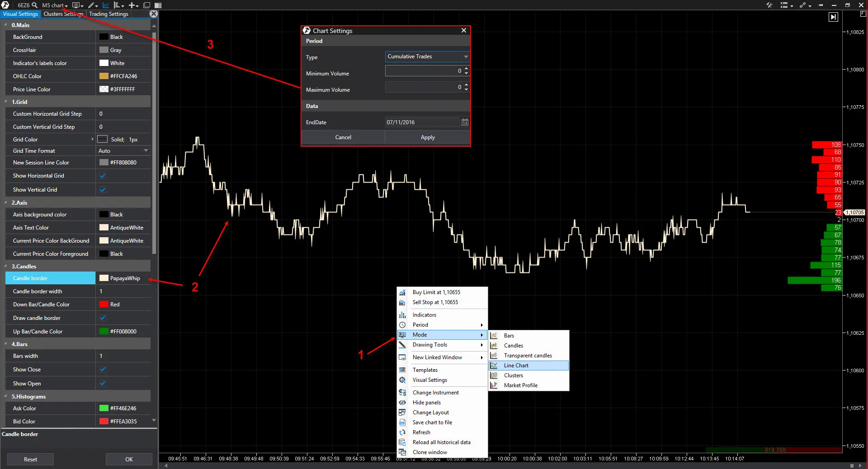The width and height of the screenshot is (868, 469).
Task: Expand the Grid Color row arrow
Action: (x=92, y=139)
